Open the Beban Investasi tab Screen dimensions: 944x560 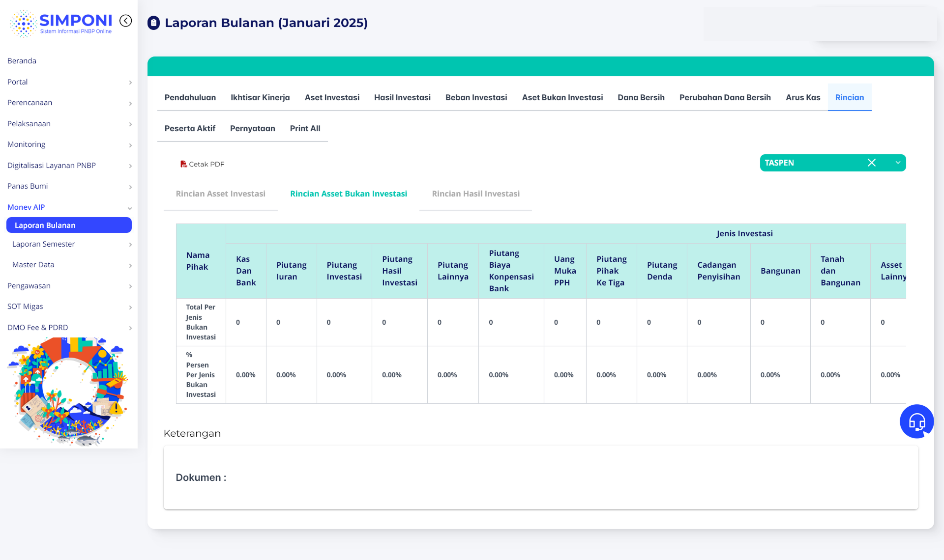point(476,97)
